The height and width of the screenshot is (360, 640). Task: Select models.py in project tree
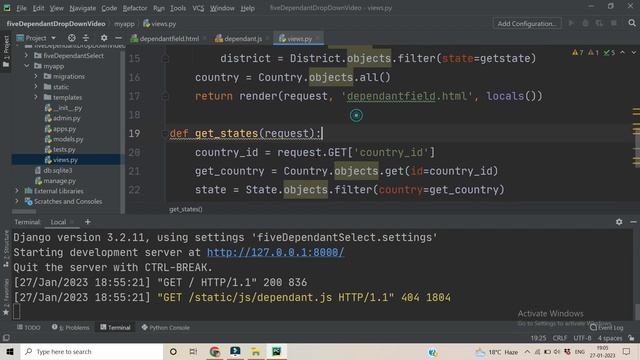pyautogui.click(x=64, y=139)
